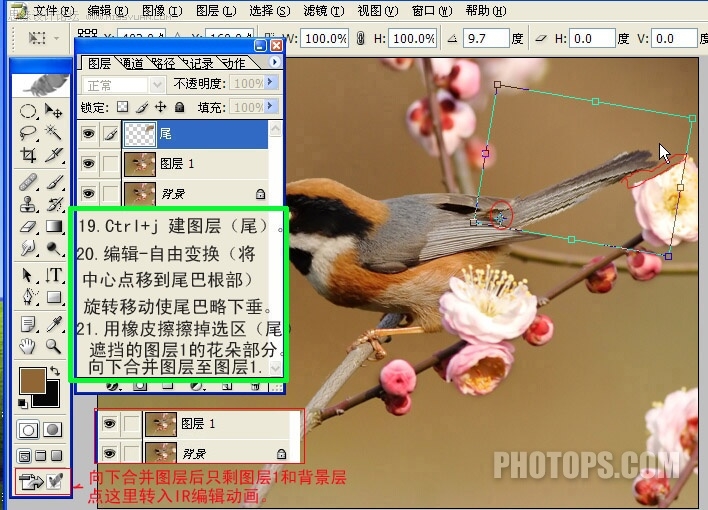708x510 pixels.
Task: Select the Eraser tool
Action: tap(28, 226)
